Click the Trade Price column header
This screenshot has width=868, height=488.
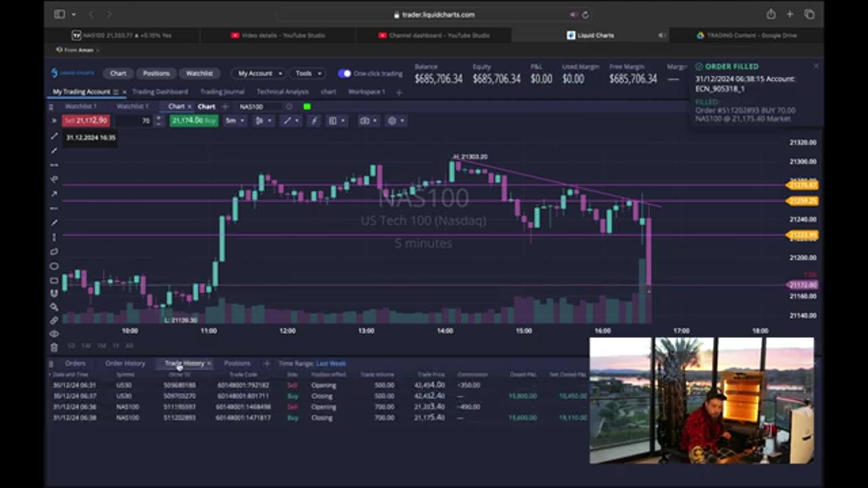431,374
